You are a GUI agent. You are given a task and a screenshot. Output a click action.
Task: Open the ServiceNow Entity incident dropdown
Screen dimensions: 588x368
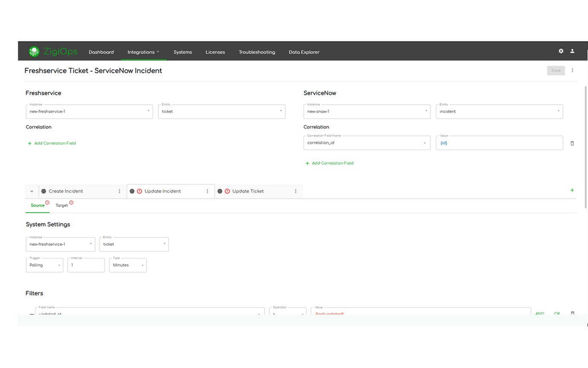(499, 112)
